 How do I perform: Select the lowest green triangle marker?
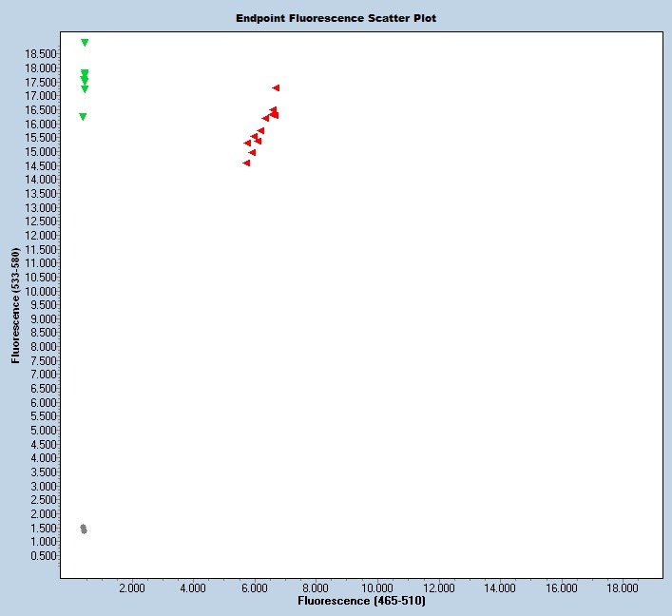tap(83, 117)
